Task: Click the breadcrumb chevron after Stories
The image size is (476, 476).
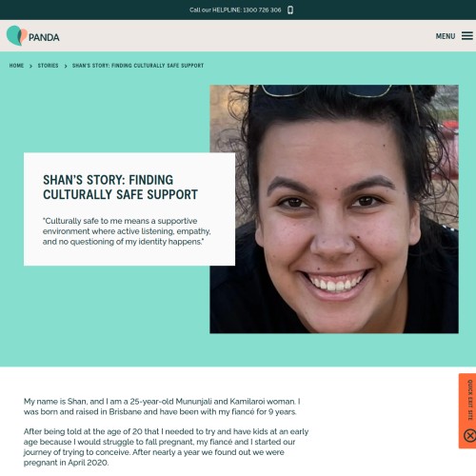Action: click(x=66, y=66)
